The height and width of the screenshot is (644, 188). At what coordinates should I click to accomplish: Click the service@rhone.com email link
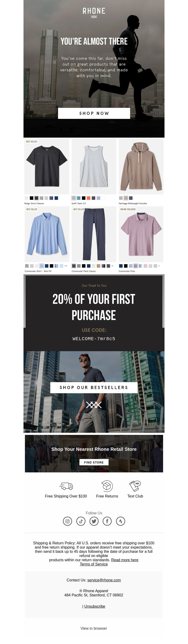[104, 580]
